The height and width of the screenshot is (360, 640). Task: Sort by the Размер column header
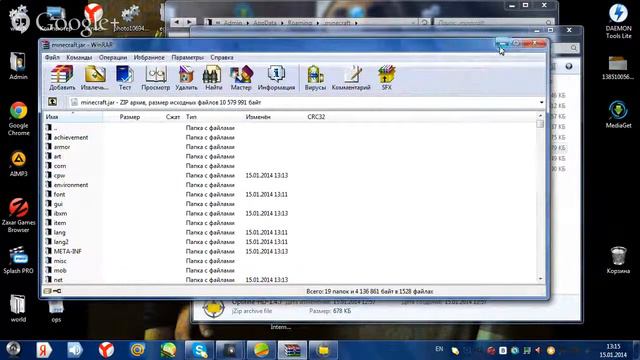(130, 117)
